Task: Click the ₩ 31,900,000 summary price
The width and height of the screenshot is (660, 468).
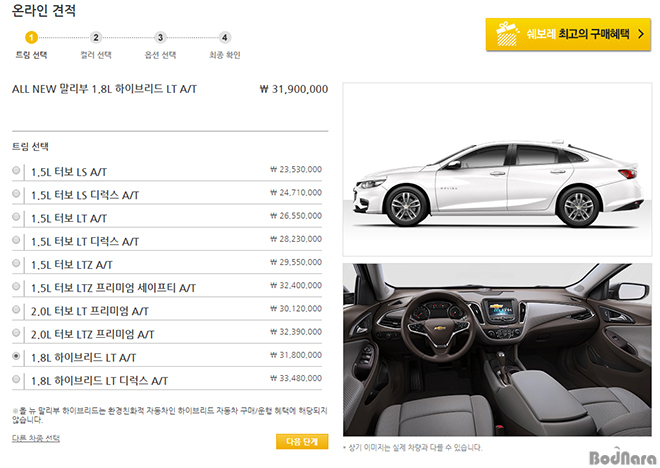Action: tap(294, 89)
